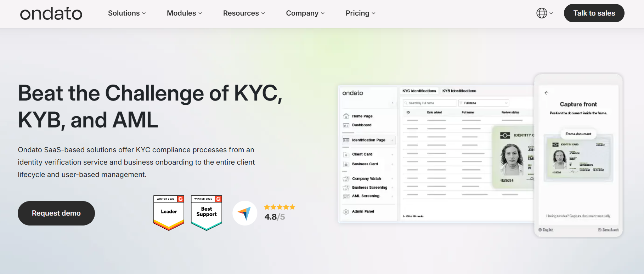Viewport: 644px width, 274px height.
Task: Click the Capterra arrow logo
Action: click(x=245, y=213)
